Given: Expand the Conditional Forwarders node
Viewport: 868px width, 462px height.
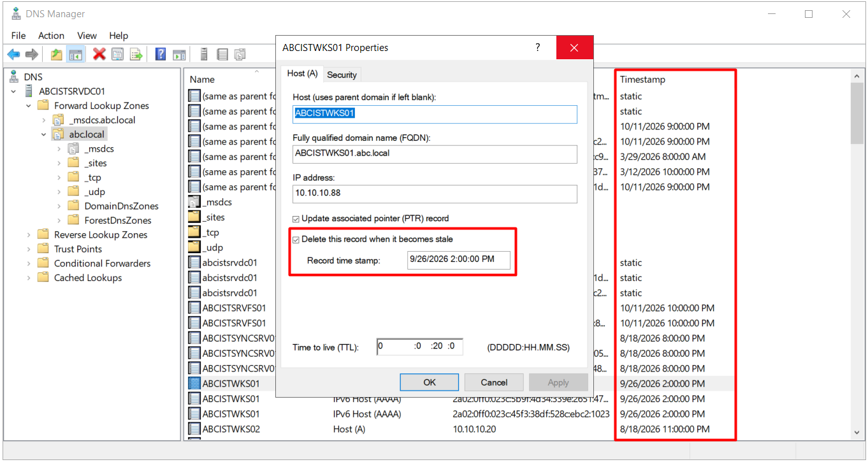Looking at the screenshot, I should tap(29, 263).
